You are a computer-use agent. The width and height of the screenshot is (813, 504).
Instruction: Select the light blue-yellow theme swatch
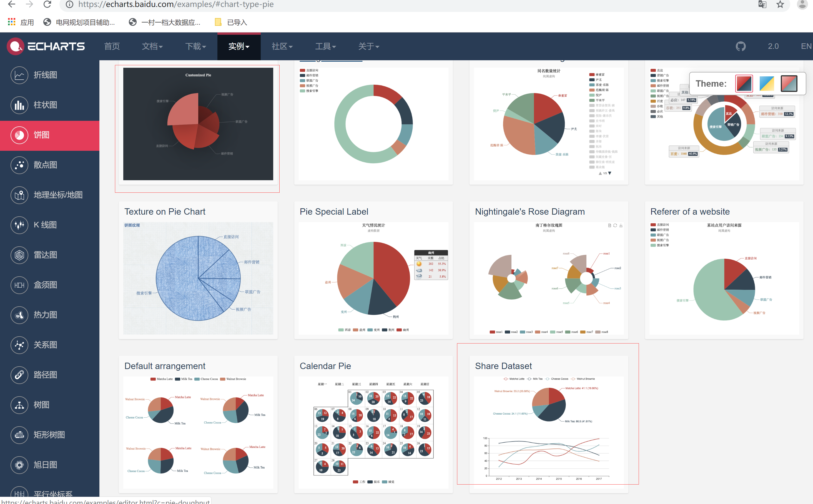767,84
